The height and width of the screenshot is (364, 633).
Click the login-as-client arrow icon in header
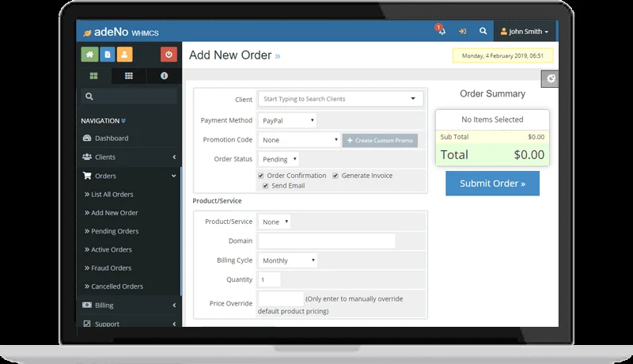pyautogui.click(x=463, y=31)
